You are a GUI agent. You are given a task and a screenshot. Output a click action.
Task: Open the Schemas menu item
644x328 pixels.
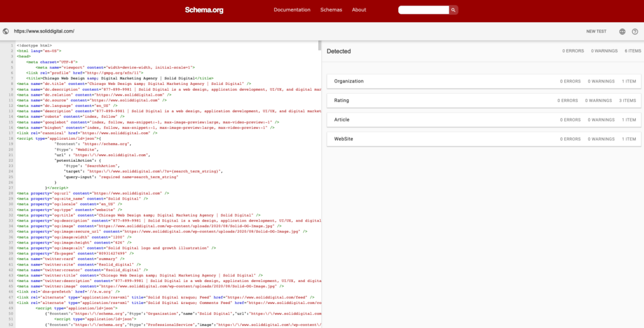pos(331,10)
